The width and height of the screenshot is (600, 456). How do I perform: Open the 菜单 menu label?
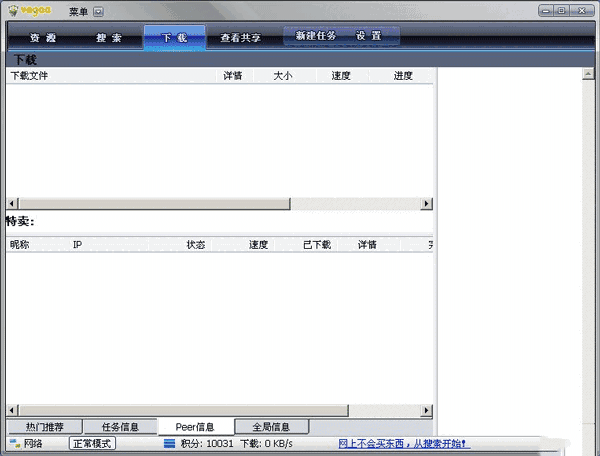[x=78, y=11]
